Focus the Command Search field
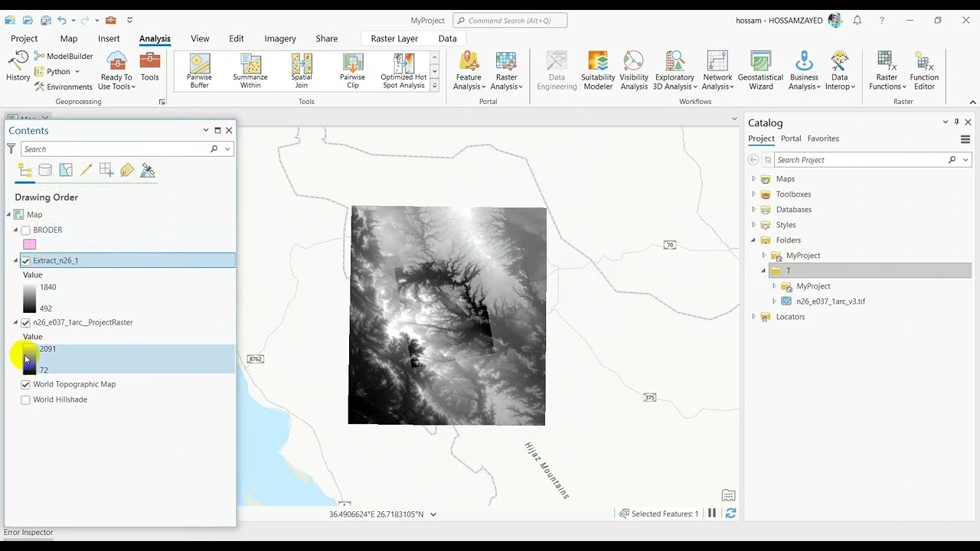 pos(509,21)
